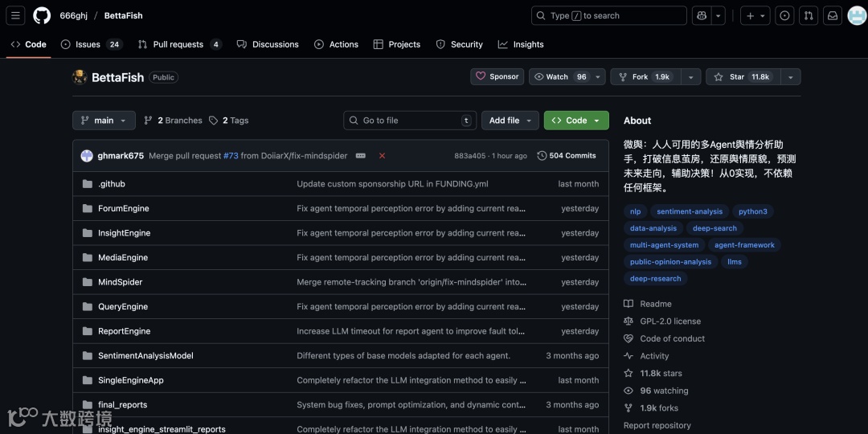The width and height of the screenshot is (868, 434).
Task: Open commit hash 883a405
Action: pos(470,156)
